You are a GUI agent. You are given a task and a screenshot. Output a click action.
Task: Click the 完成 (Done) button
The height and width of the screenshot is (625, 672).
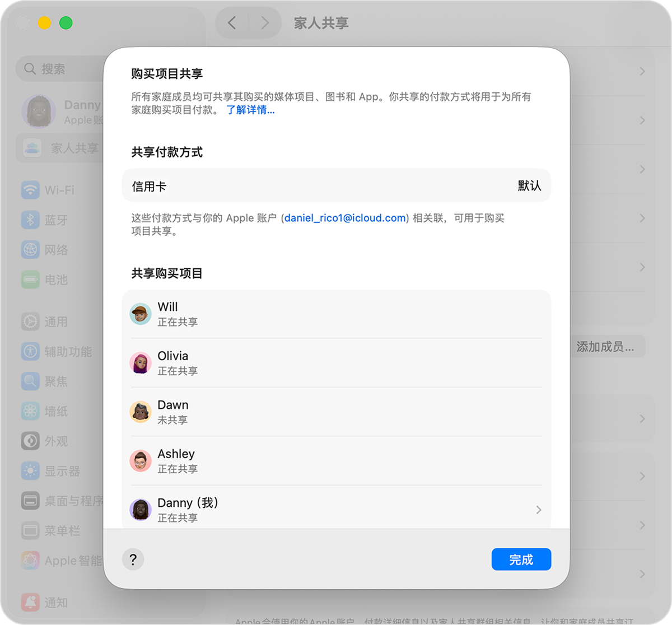click(x=521, y=559)
